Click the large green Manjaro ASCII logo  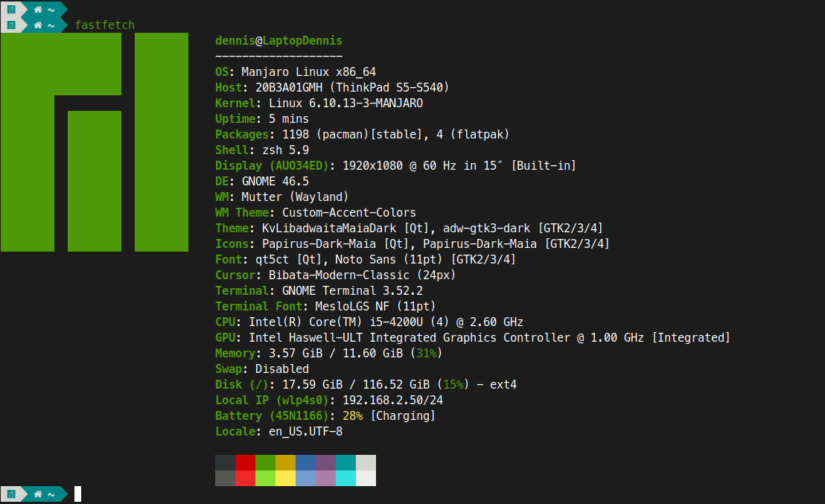[x=94, y=142]
